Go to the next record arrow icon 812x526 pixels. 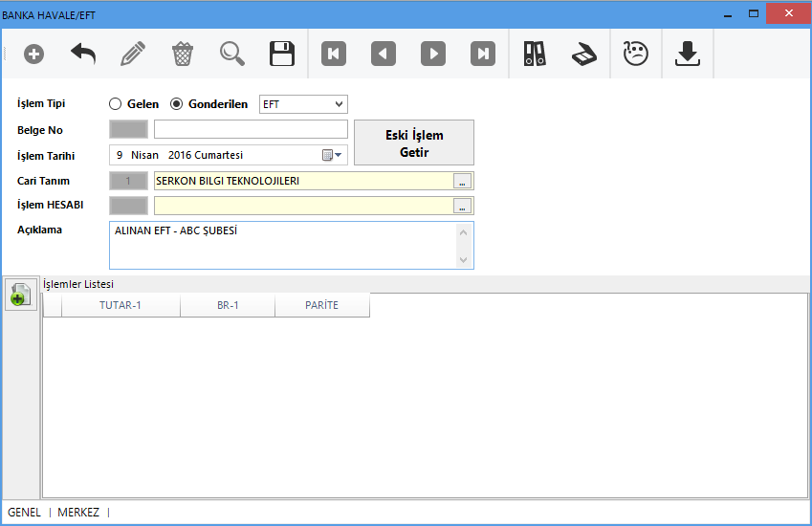433,55
